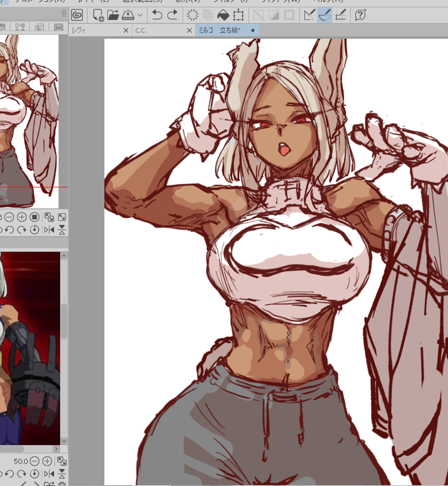Viewport: 448px width, 486px height.
Task: Click unsaved dot on ミルコ 立ち絵 tab
Action: 252,30
